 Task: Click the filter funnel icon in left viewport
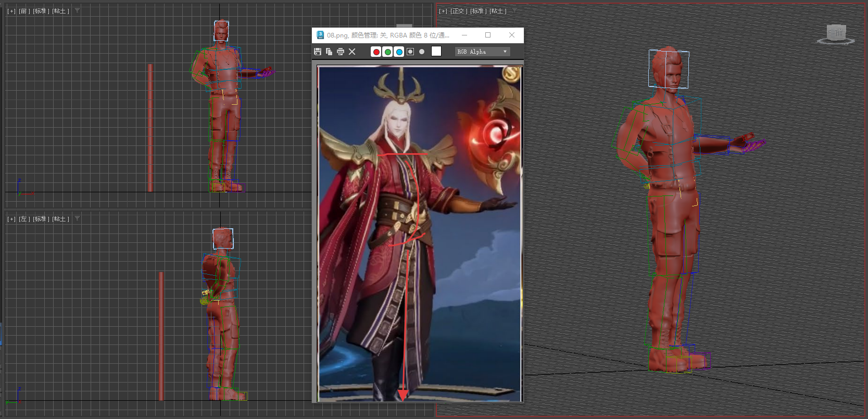tap(77, 218)
